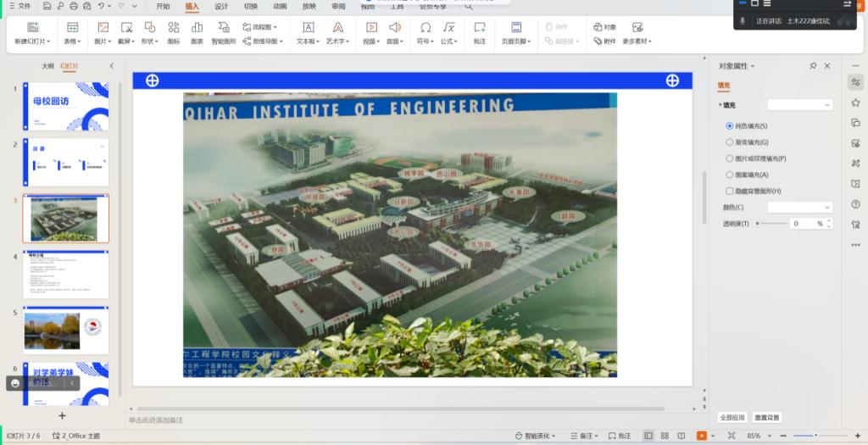
Task: Switch to reading view in status bar
Action: [682, 436]
